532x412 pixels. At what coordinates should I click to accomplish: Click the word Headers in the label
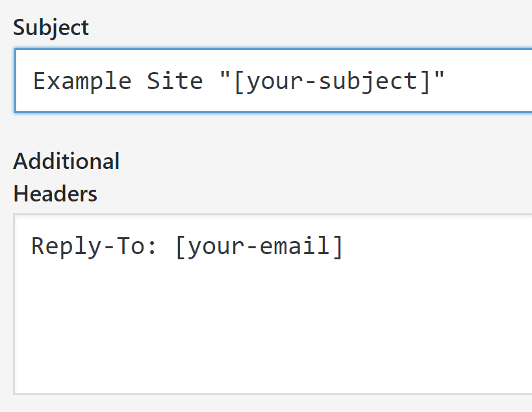pos(55,194)
